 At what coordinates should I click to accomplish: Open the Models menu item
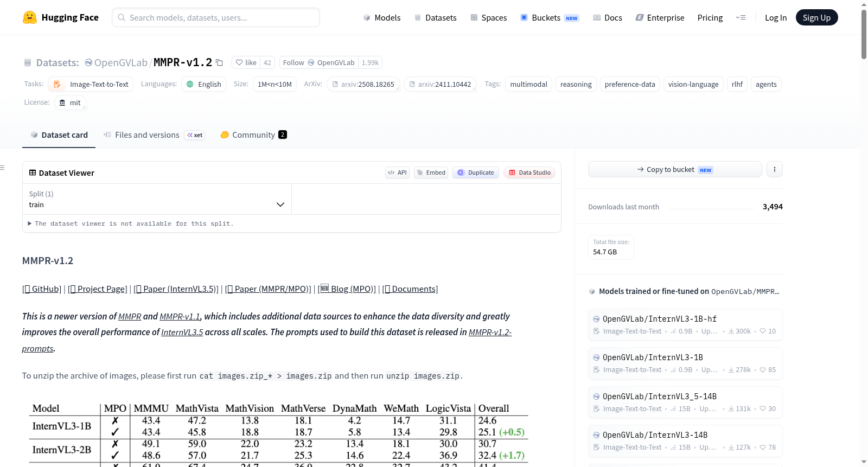click(x=382, y=17)
